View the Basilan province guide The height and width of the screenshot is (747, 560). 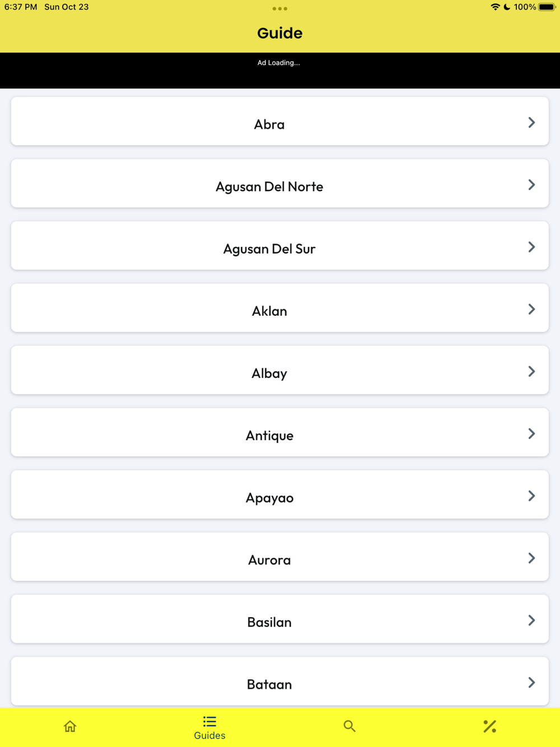click(280, 619)
